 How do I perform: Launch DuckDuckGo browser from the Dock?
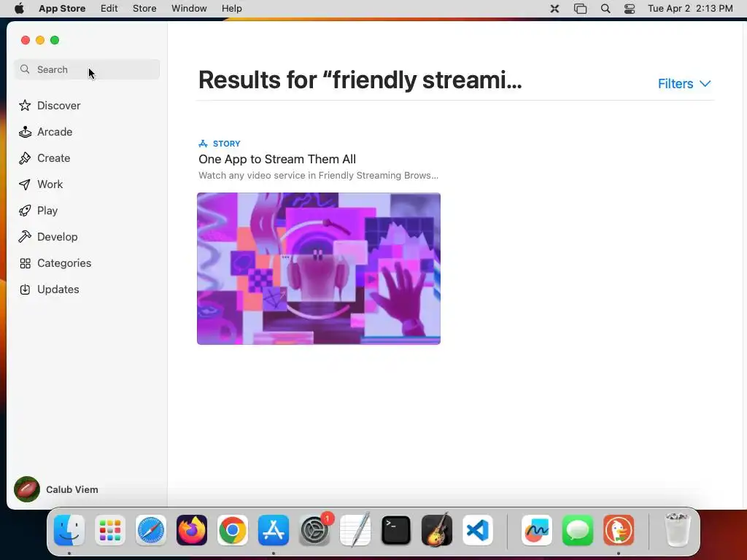[x=619, y=530]
